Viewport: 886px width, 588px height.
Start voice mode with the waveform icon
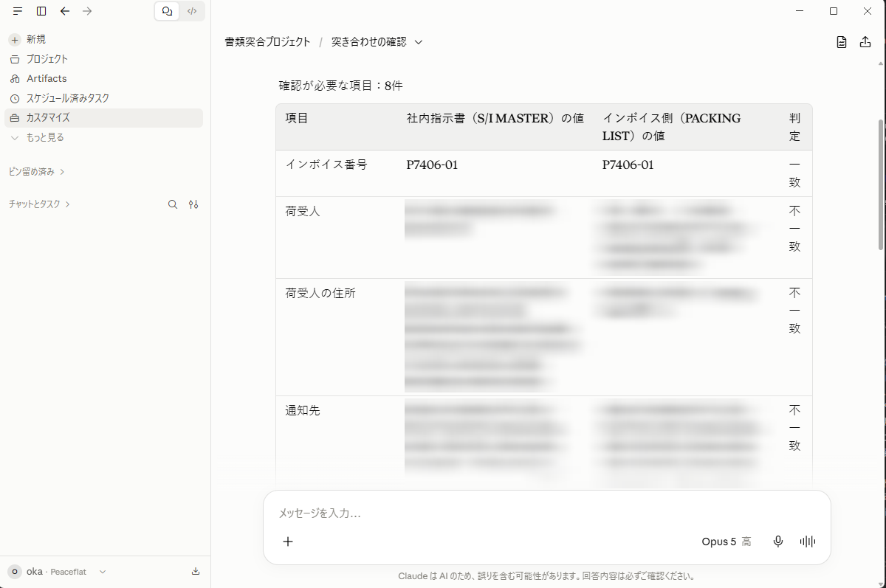pyautogui.click(x=808, y=542)
